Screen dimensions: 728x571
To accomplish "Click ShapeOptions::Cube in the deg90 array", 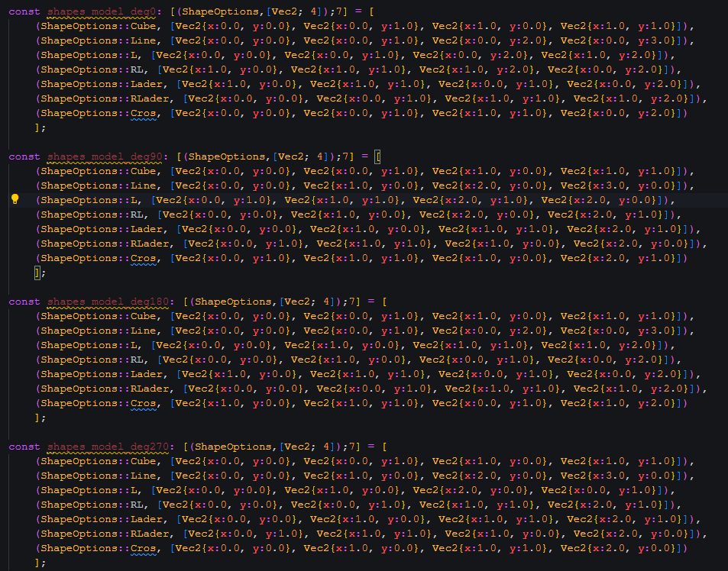I will point(99,171).
